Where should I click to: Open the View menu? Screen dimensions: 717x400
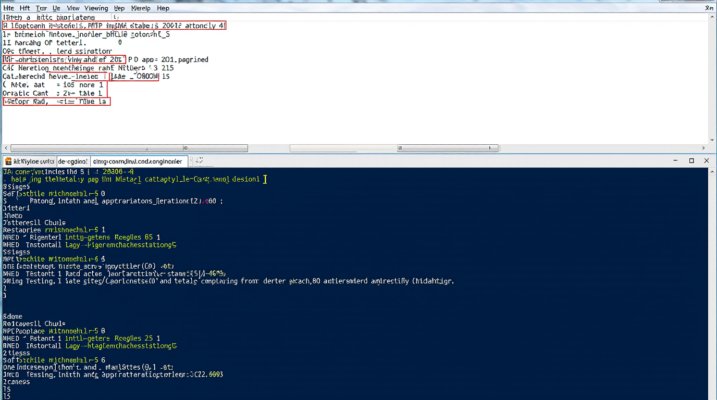click(73, 8)
